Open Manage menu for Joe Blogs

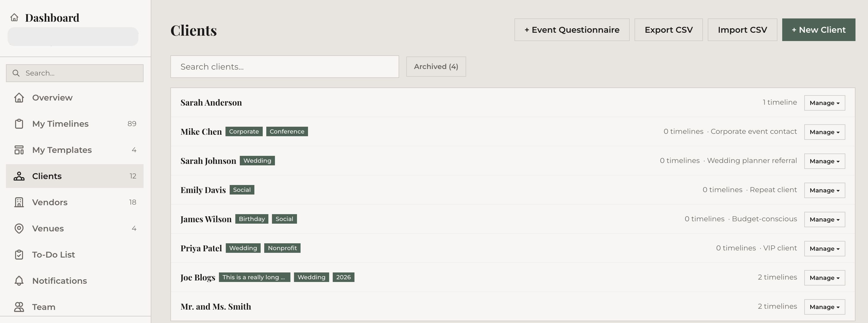pyautogui.click(x=824, y=277)
